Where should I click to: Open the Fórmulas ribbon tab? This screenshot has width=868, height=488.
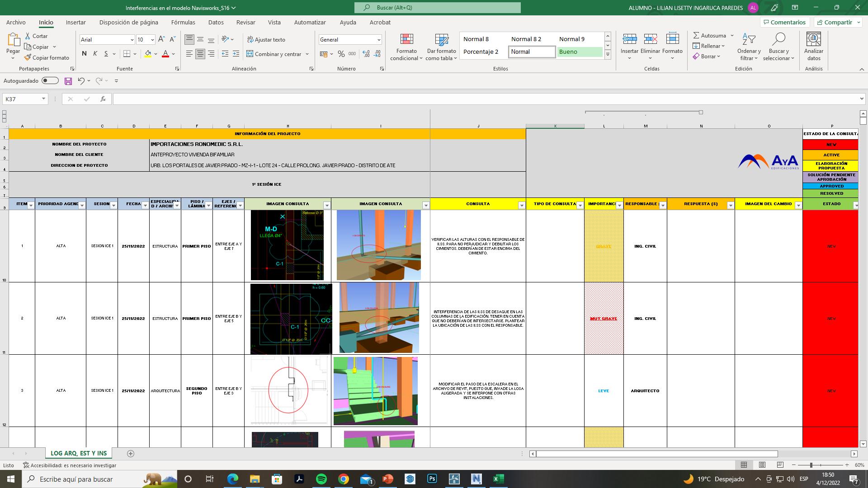[183, 22]
